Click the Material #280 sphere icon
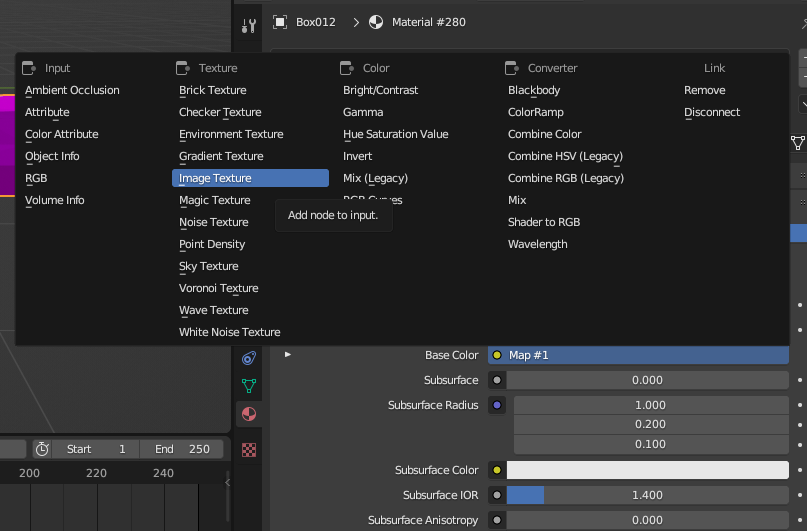 [x=376, y=22]
